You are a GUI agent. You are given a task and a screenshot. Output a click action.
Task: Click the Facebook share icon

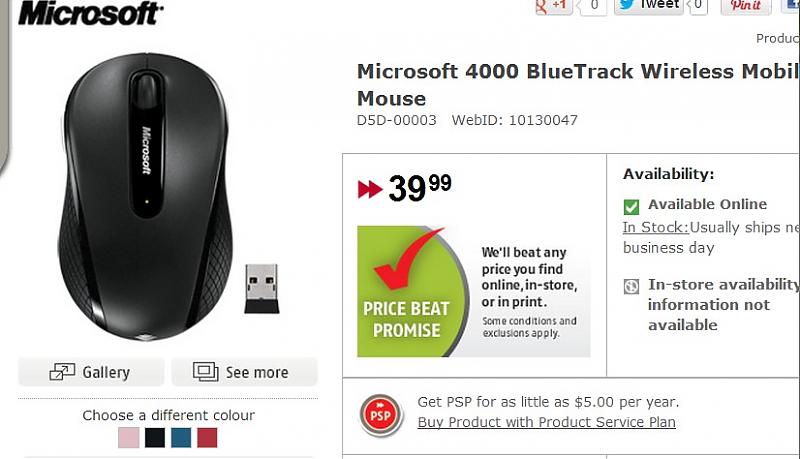pos(793,6)
